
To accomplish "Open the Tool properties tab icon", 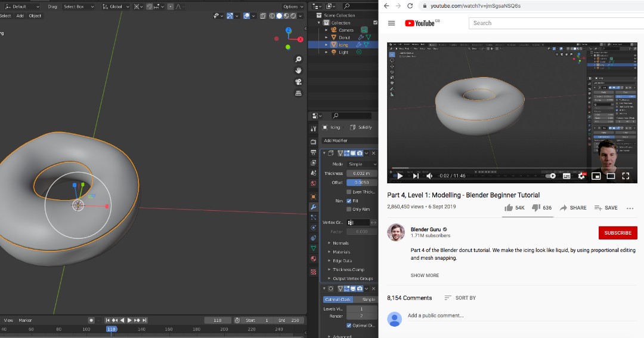I will click(314, 129).
